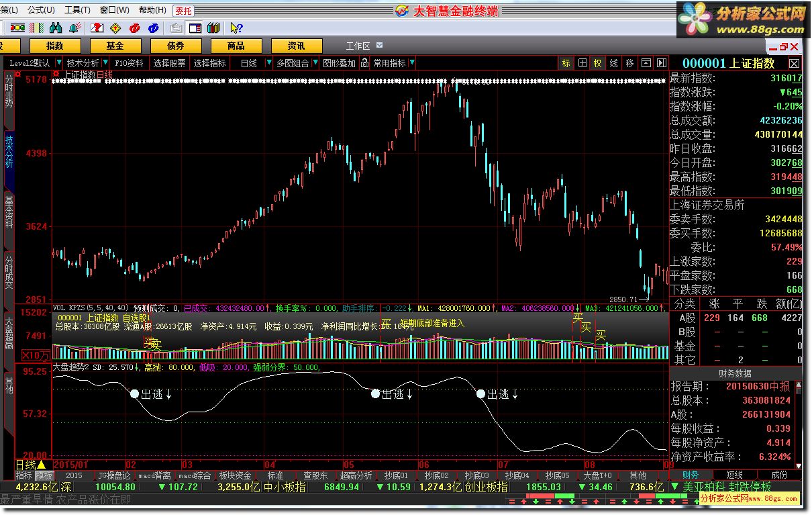812x515 pixels.
Task: Select the 超赢分析 indicator tab
Action: tap(355, 475)
